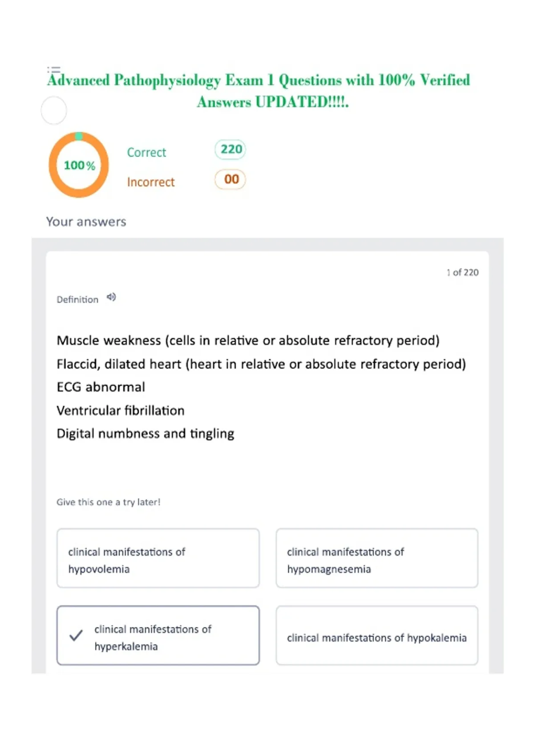Screen dimensions: 534x756
Task: Click the list menu icon above title
Action: (x=54, y=70)
